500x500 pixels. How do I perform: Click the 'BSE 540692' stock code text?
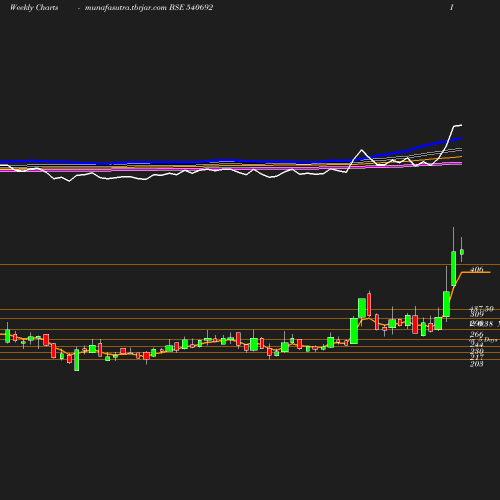[x=191, y=8]
